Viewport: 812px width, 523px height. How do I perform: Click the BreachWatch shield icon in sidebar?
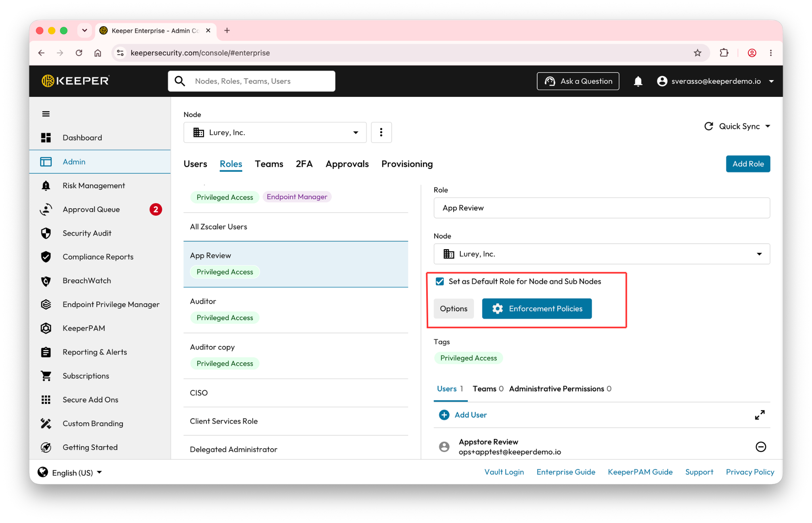pyautogui.click(x=46, y=281)
